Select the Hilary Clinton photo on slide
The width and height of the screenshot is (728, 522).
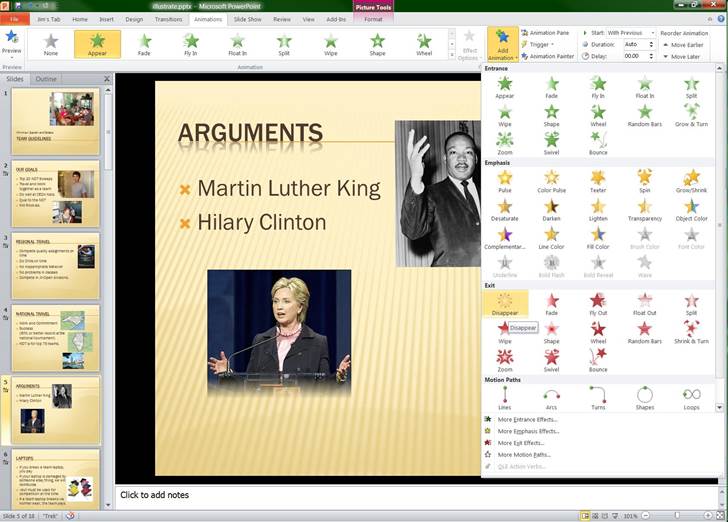click(279, 333)
